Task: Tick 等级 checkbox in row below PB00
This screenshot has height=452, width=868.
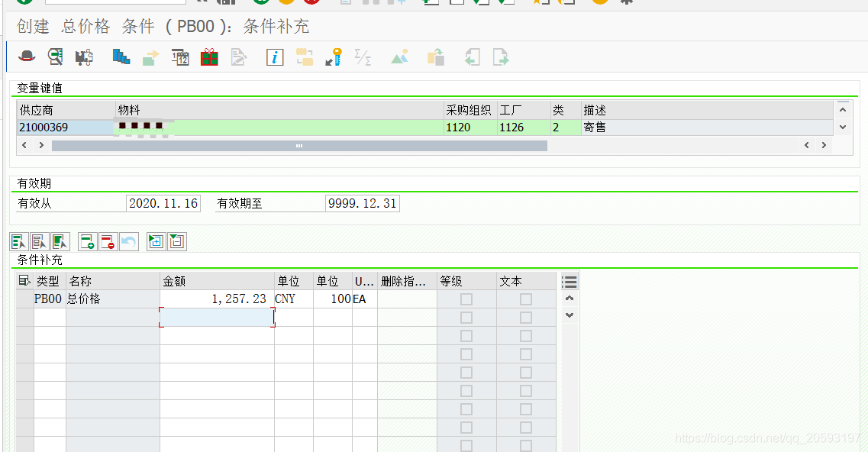Action: pos(466,318)
